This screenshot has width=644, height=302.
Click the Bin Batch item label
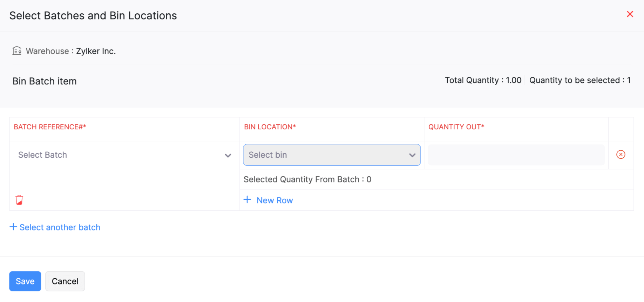click(45, 81)
